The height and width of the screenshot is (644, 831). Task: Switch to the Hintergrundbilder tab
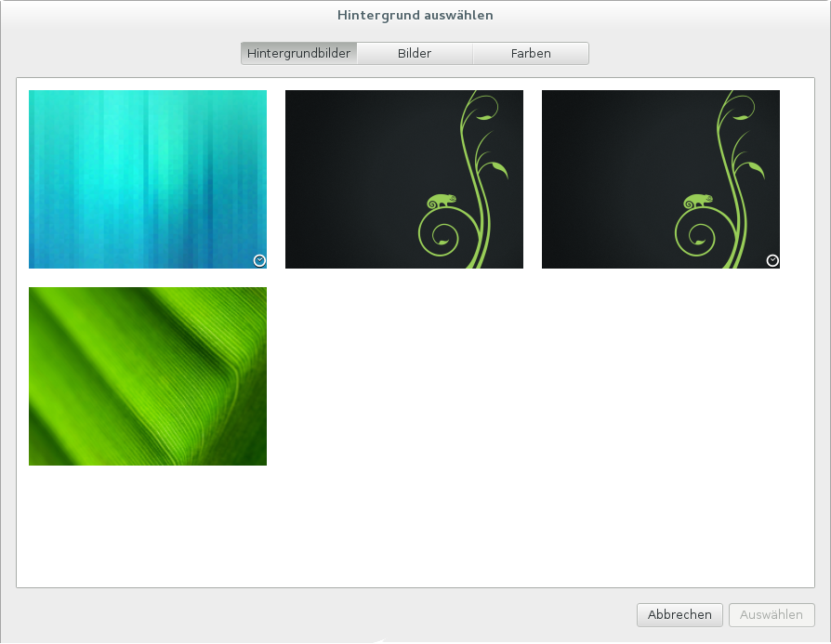pyautogui.click(x=298, y=54)
